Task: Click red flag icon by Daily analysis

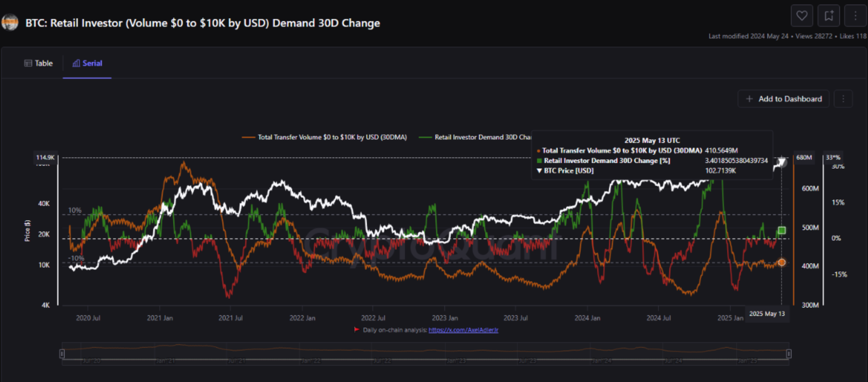Action: pos(357,330)
